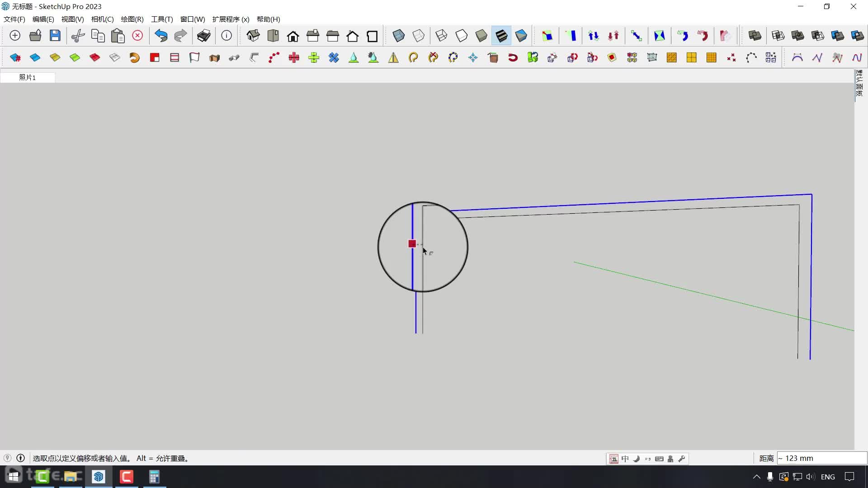Click the blue hourglass mirror tool icon
This screenshot has width=868, height=488.
(660, 36)
